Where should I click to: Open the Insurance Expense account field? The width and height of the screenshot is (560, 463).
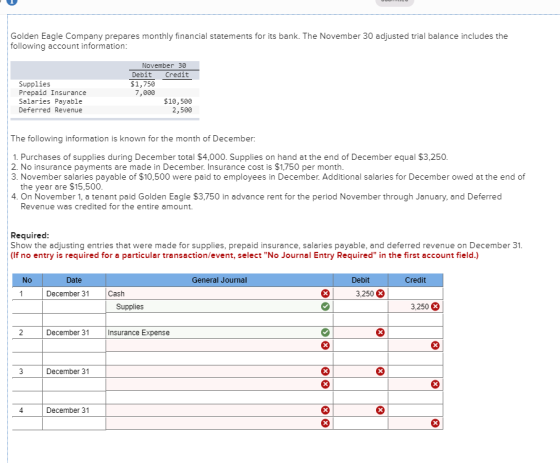point(219,333)
